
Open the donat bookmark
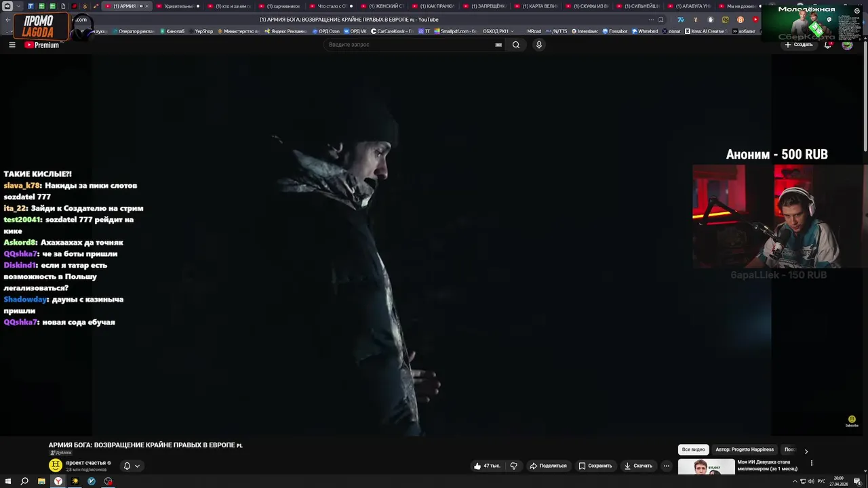tap(671, 31)
